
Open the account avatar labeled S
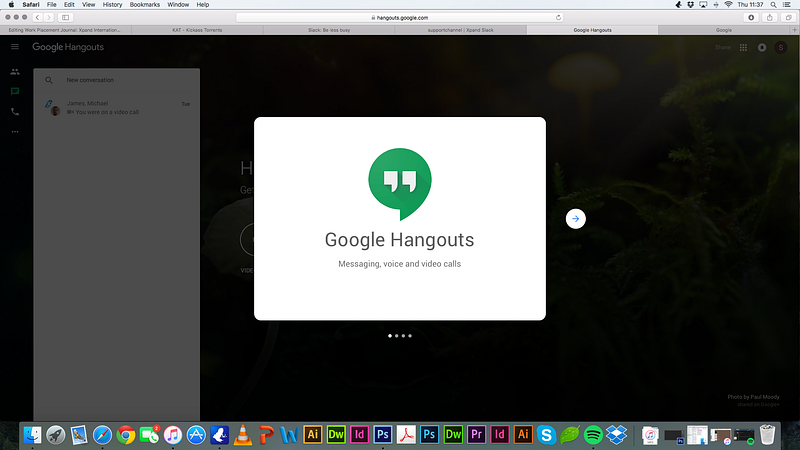(781, 47)
